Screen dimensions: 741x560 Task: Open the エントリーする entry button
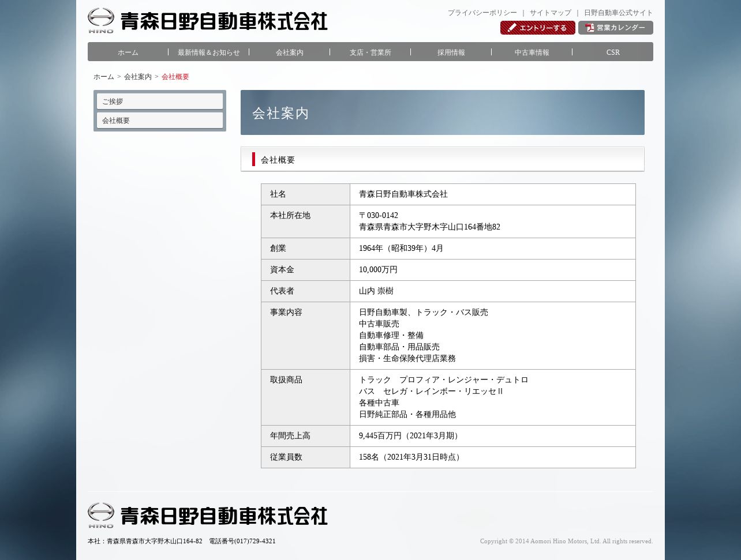[x=538, y=28]
